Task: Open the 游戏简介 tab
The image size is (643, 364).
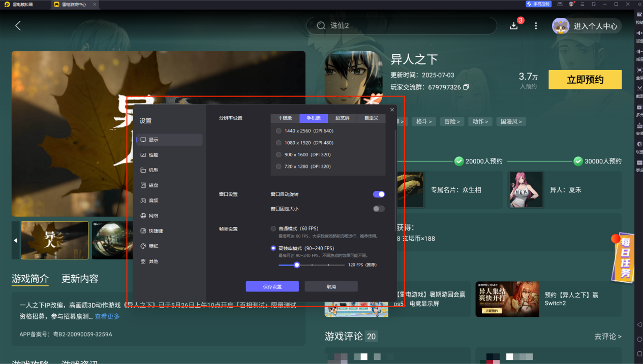Action: [30, 279]
